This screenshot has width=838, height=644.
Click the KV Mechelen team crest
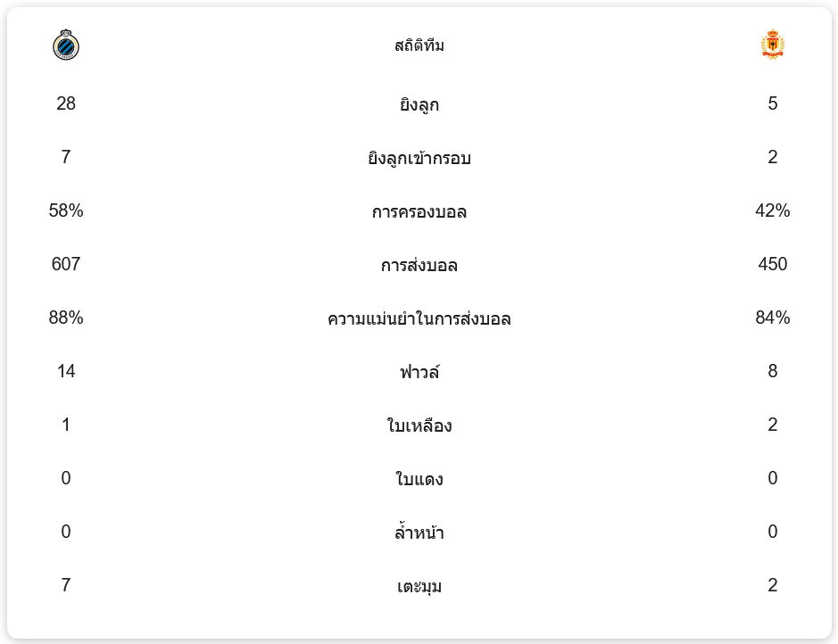(x=772, y=45)
